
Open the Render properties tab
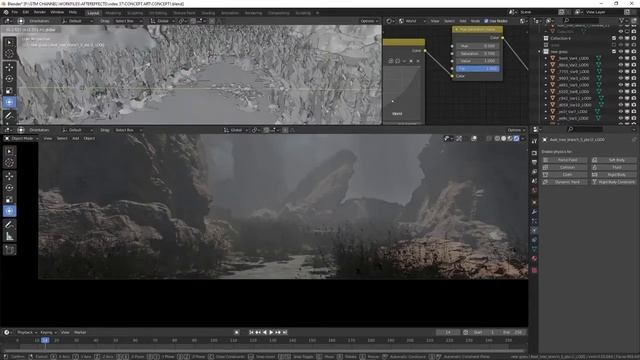[534, 153]
